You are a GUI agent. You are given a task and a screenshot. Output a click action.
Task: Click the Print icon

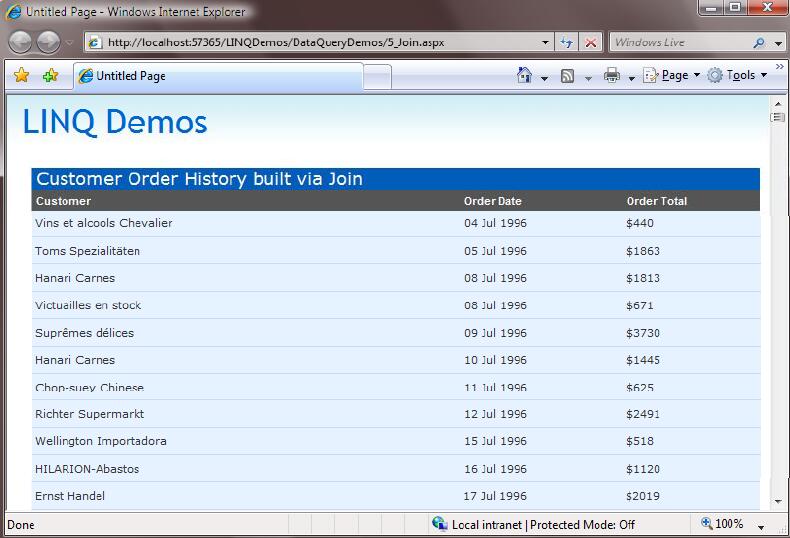(612, 75)
